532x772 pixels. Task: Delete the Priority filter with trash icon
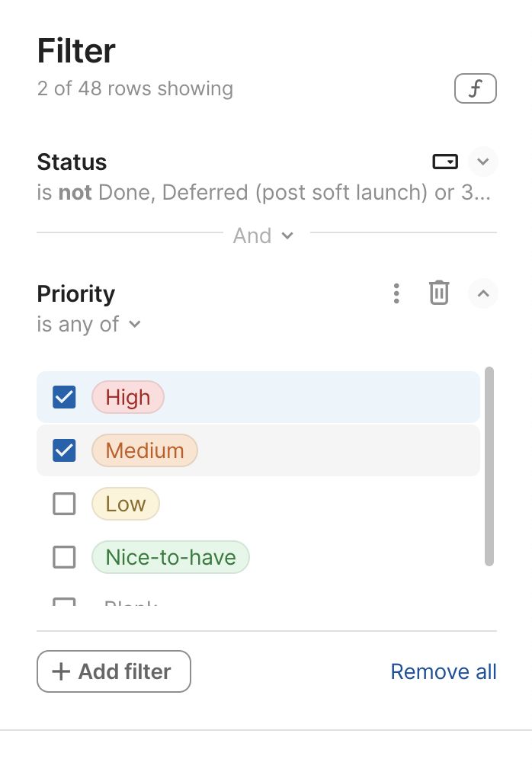(x=439, y=293)
